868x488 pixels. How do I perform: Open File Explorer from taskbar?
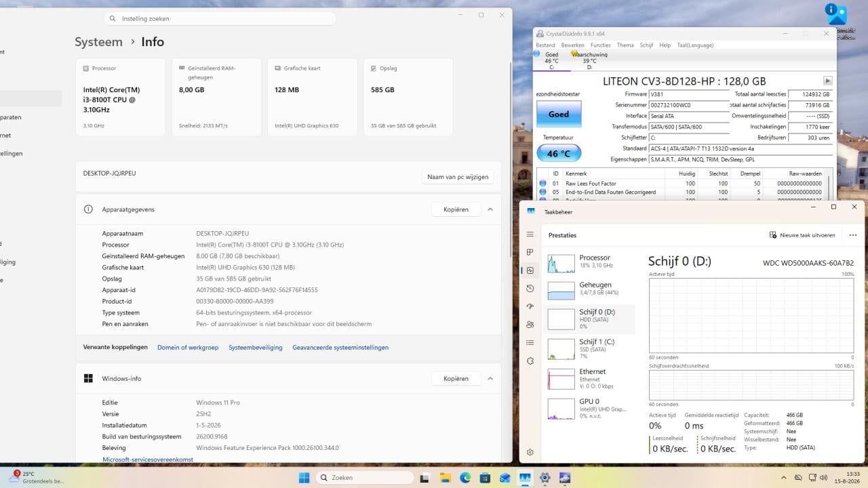click(x=446, y=478)
